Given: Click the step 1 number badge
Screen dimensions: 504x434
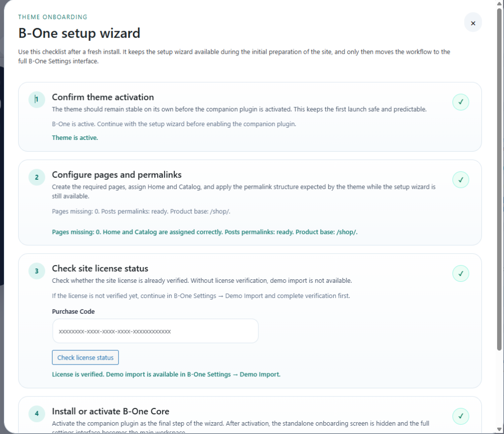Looking at the screenshot, I should point(36,100).
